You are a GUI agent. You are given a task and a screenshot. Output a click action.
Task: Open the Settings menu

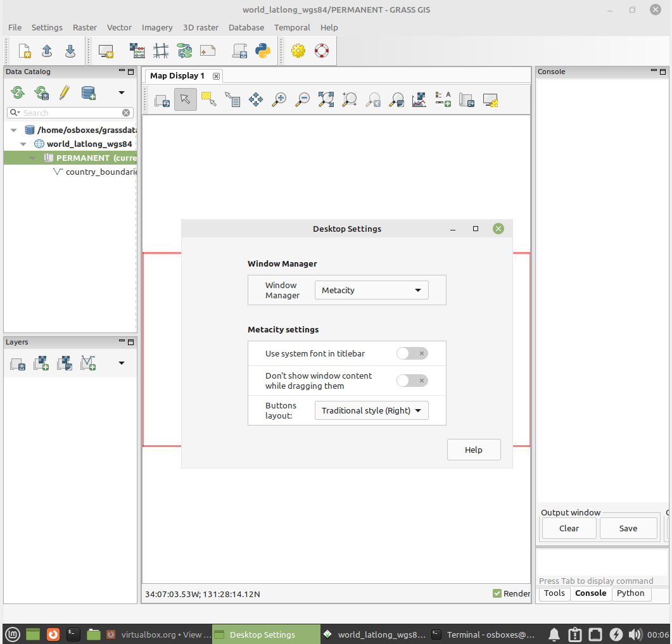pyautogui.click(x=47, y=27)
